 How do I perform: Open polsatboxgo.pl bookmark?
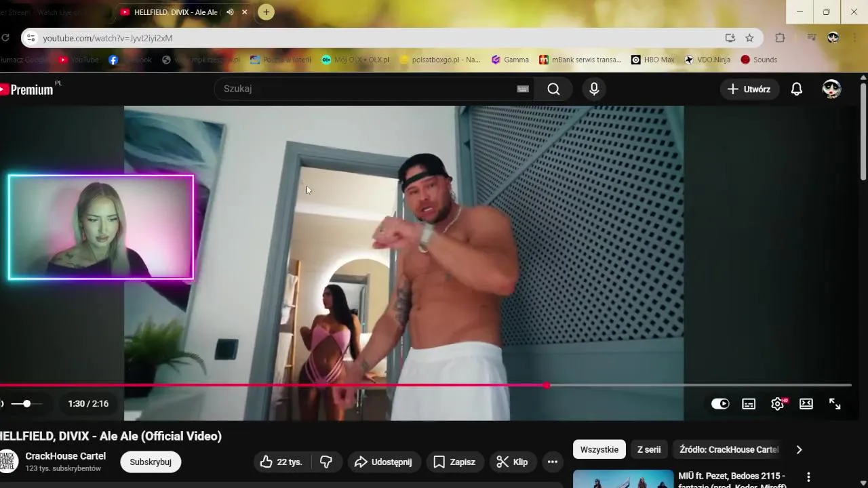(x=440, y=60)
